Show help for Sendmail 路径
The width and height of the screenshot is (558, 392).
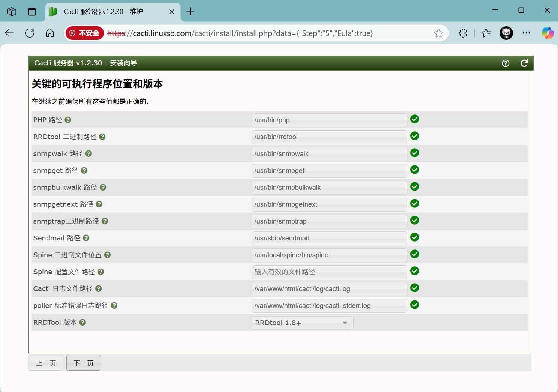pos(86,238)
